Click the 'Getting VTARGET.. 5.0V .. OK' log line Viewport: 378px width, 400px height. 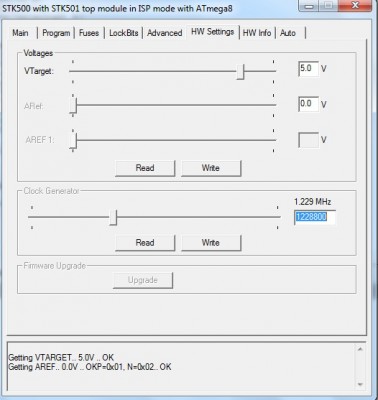(61, 358)
